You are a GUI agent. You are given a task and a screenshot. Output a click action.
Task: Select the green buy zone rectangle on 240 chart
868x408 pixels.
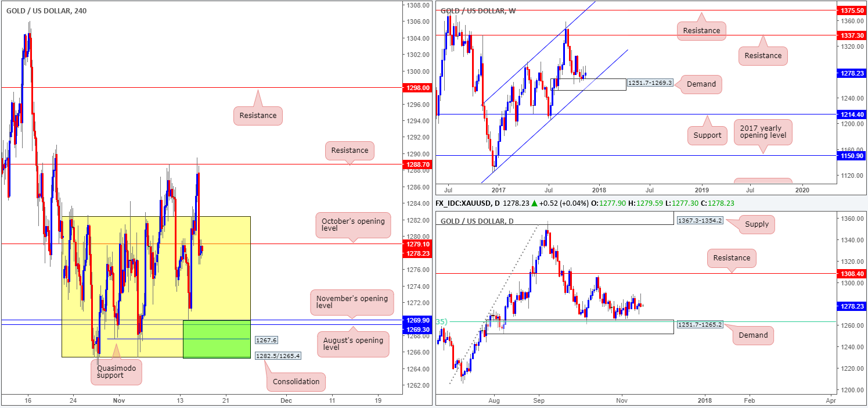click(x=217, y=338)
